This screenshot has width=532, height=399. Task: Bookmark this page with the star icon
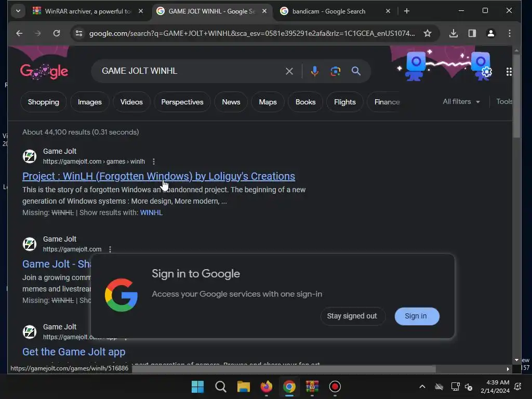point(428,33)
